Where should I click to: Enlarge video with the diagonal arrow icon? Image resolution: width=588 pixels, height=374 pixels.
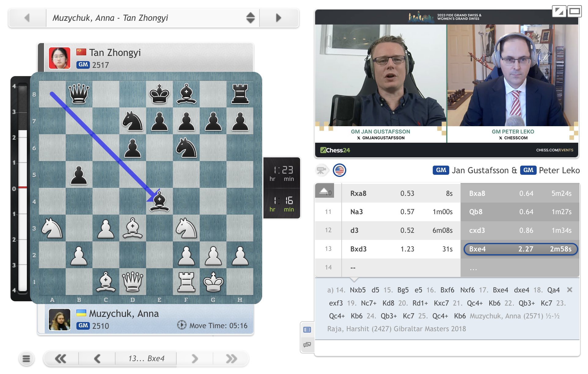559,12
